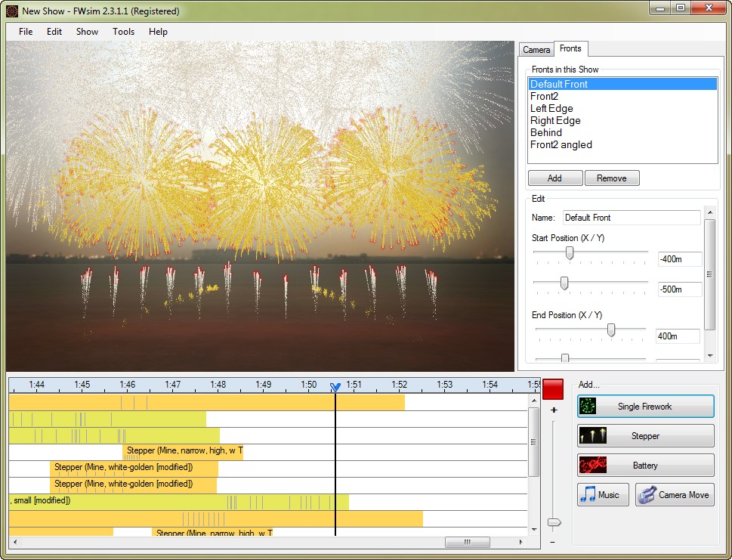Remove the selected front
Image resolution: width=732 pixels, height=560 pixels.
(612, 178)
